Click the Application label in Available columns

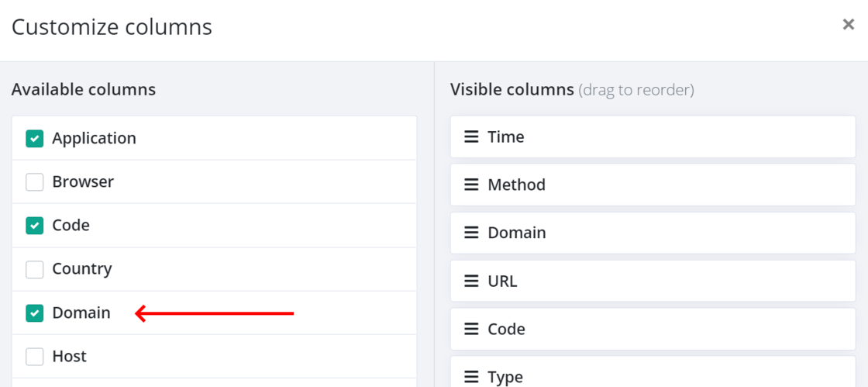(94, 138)
